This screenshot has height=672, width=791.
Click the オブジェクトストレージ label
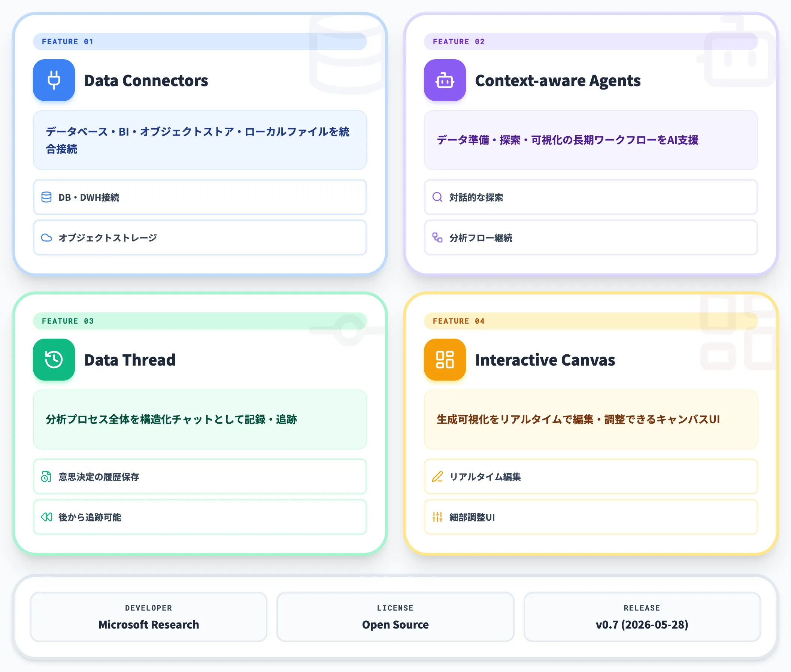click(x=108, y=238)
